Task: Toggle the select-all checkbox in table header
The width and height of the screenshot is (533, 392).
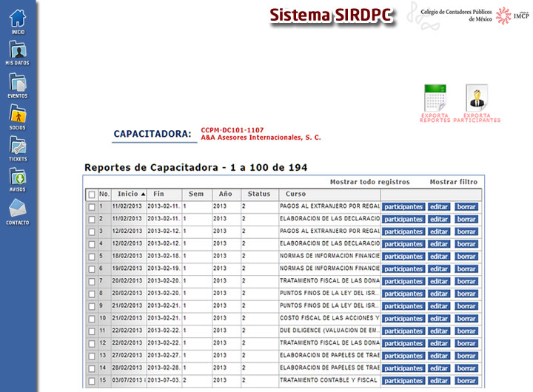Action: (92, 195)
